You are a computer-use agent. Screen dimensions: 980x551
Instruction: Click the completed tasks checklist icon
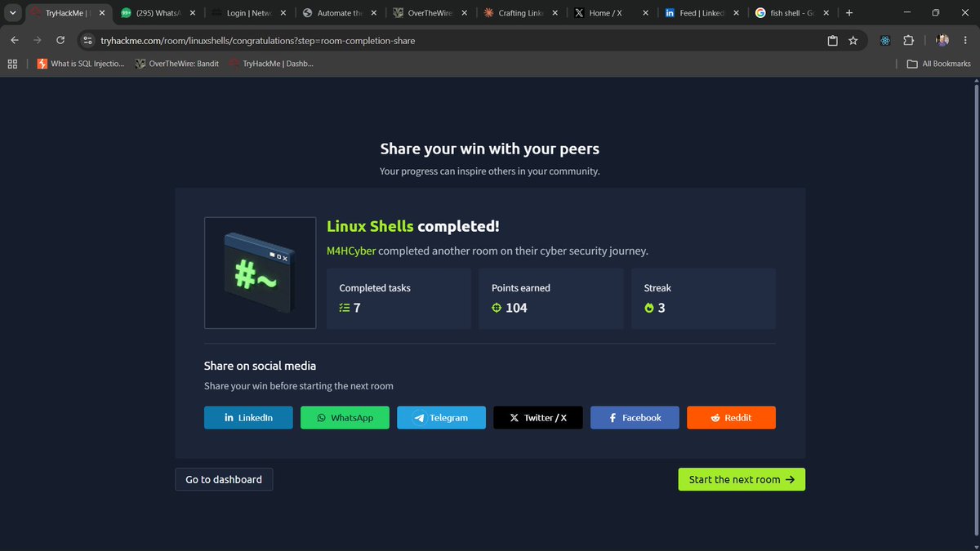[344, 308]
